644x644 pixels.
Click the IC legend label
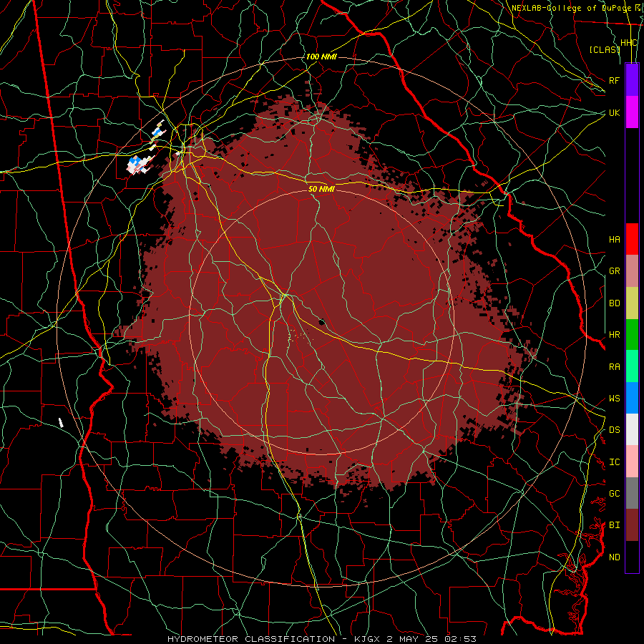pos(614,462)
